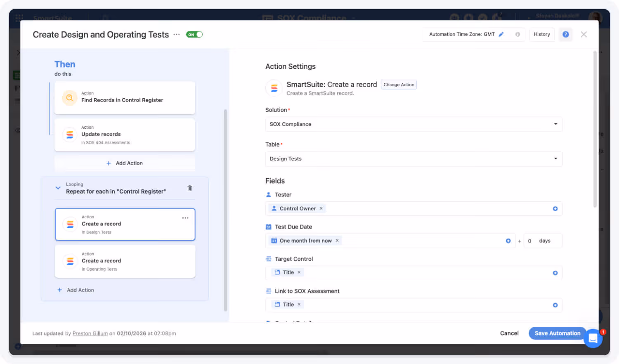Add value to Test Due Date field
619x364 pixels.
tap(508, 241)
